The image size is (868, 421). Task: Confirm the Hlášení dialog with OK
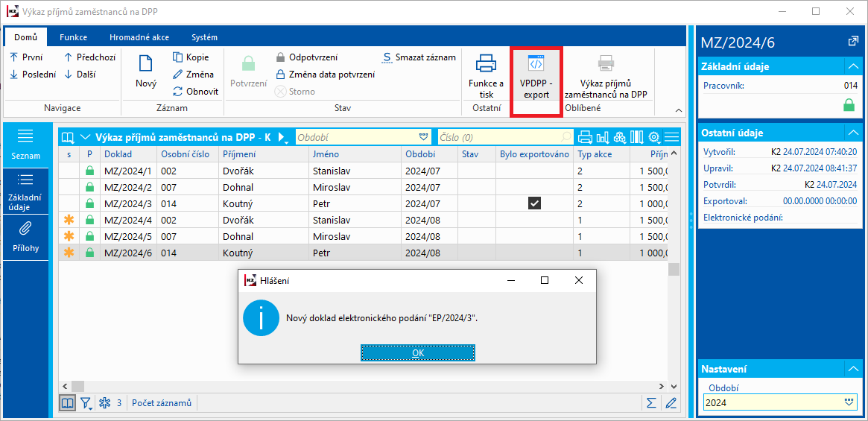pos(418,352)
